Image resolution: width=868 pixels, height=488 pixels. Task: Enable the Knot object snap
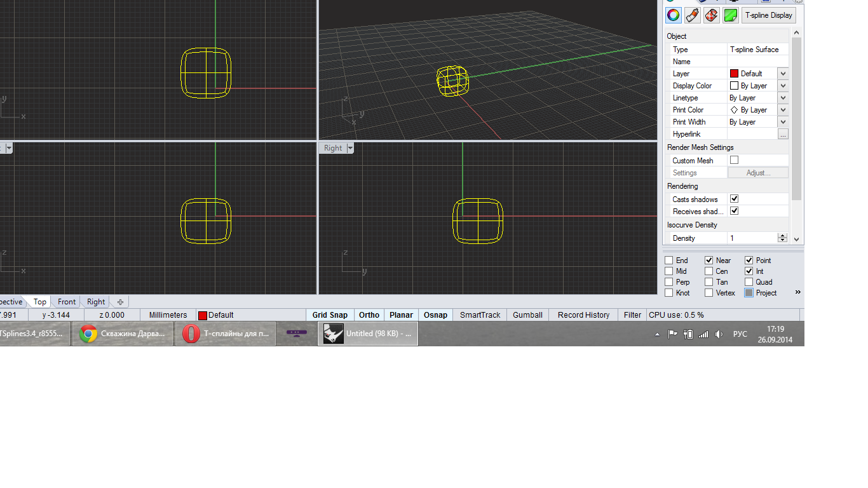[x=668, y=293]
